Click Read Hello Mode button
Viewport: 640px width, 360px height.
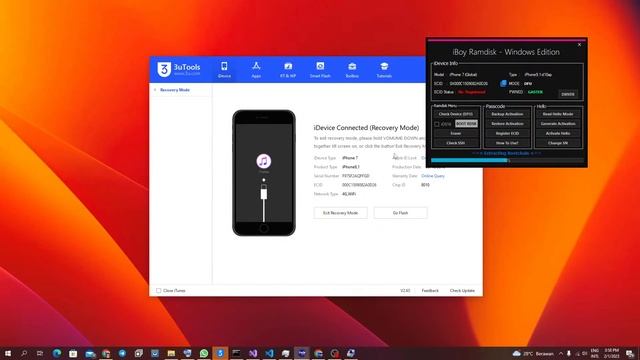pyautogui.click(x=558, y=114)
